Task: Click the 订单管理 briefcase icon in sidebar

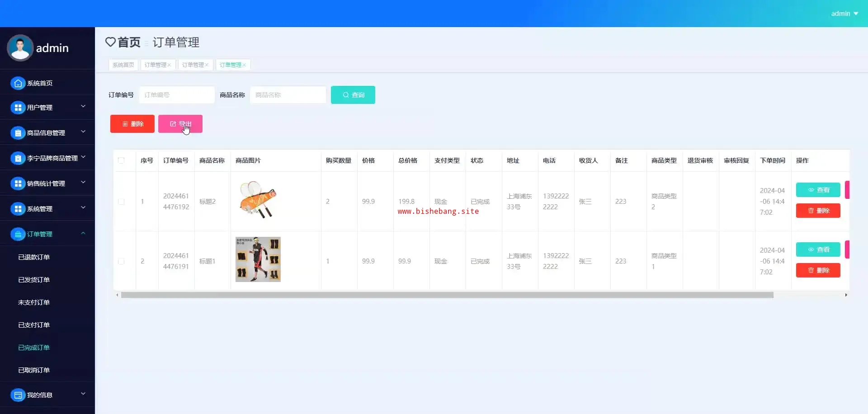Action: (x=18, y=234)
